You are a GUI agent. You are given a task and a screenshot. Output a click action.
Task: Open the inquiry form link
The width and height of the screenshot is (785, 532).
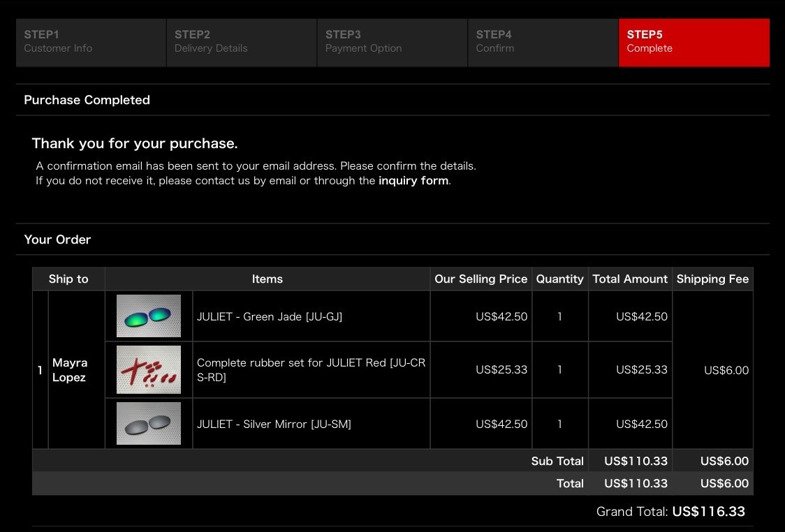click(x=413, y=181)
